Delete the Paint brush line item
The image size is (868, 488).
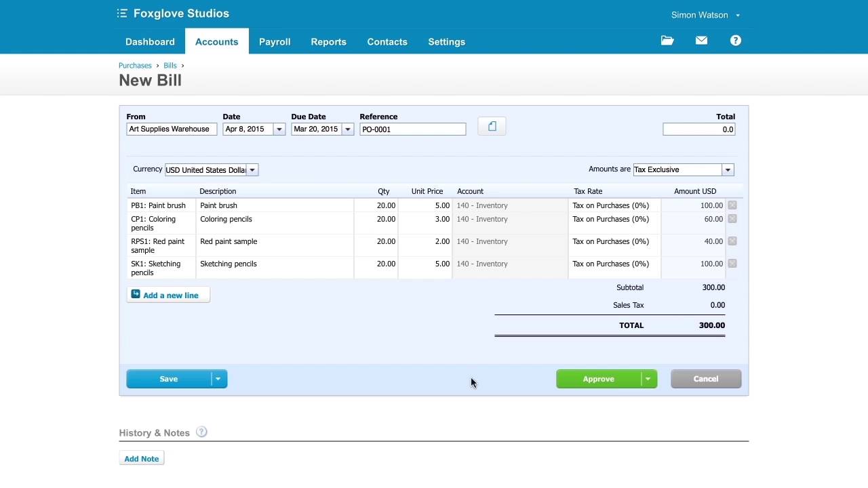[x=732, y=205]
